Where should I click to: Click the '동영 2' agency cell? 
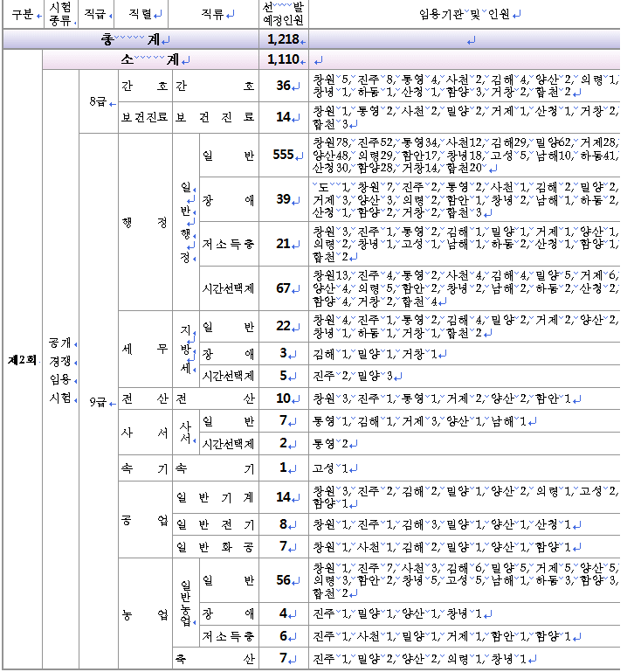tap(465, 444)
